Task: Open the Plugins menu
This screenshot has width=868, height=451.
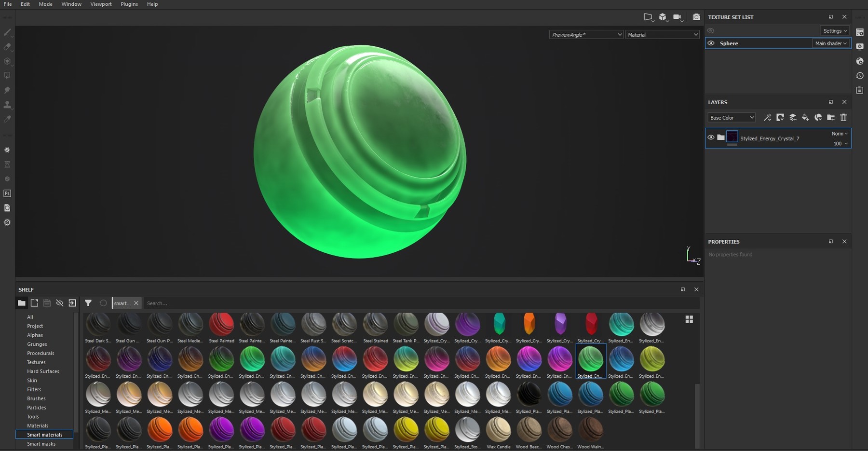Action: [129, 4]
